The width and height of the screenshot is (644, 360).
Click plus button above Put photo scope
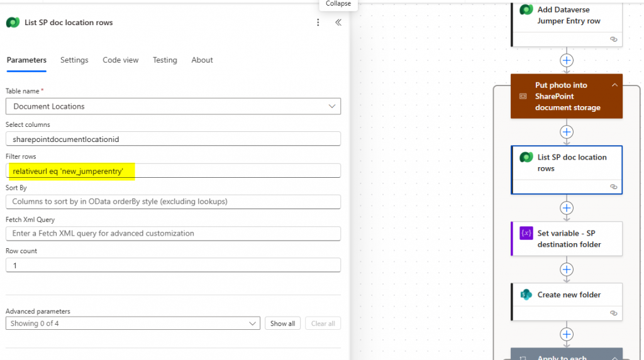[x=567, y=60]
